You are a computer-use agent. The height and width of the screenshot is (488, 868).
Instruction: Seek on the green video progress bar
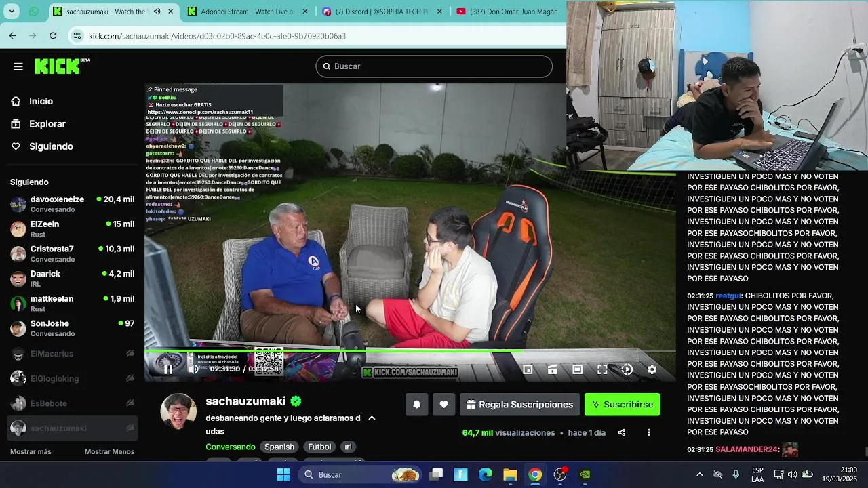(x=410, y=352)
